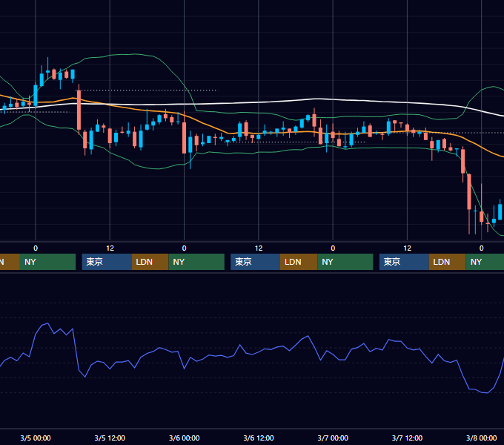This screenshot has height=445, width=504.
Task: Click hour label '0' above 3/6 00:00
Action: pyautogui.click(x=184, y=248)
